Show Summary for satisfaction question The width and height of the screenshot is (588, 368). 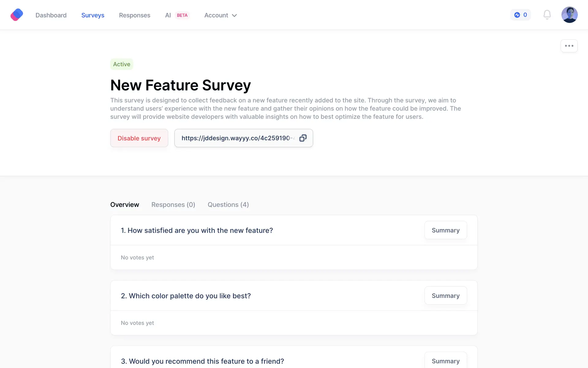pyautogui.click(x=445, y=230)
